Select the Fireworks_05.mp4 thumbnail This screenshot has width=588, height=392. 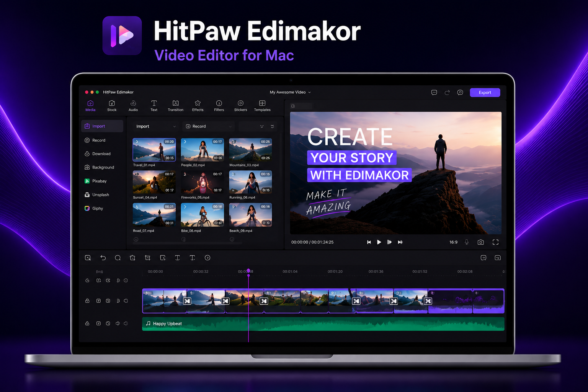coord(203,182)
